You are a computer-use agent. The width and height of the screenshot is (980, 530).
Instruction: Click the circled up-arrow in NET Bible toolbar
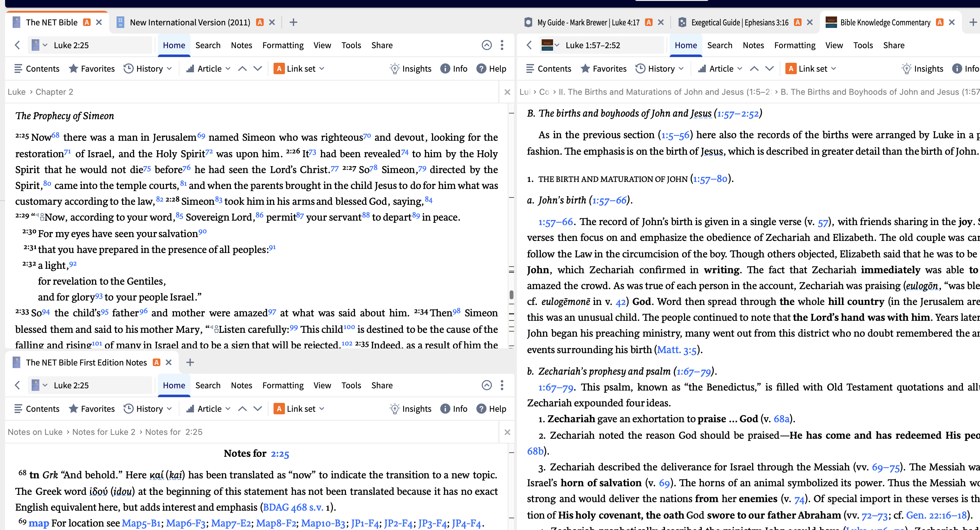coord(487,45)
